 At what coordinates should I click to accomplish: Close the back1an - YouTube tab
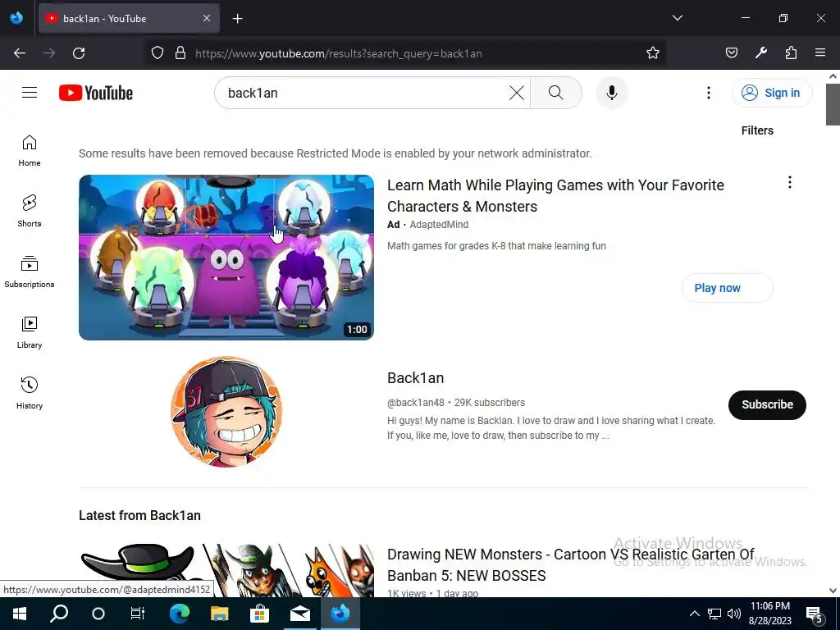coord(207,18)
